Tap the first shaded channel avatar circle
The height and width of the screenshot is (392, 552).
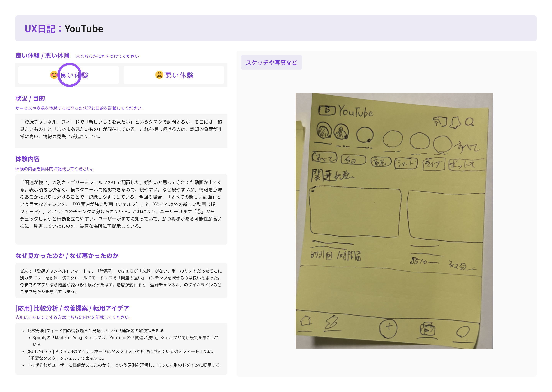[324, 130]
